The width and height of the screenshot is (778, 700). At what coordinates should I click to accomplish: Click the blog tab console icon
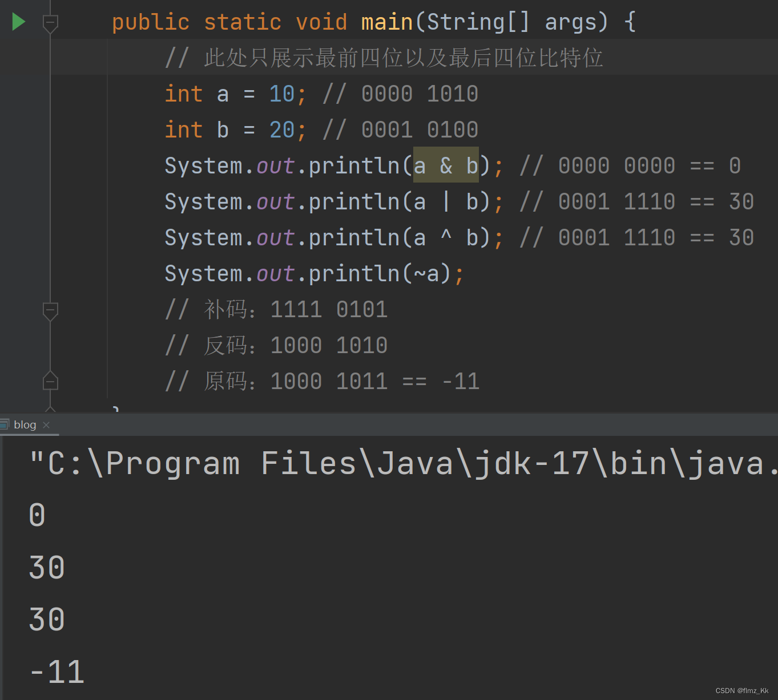pyautogui.click(x=5, y=424)
